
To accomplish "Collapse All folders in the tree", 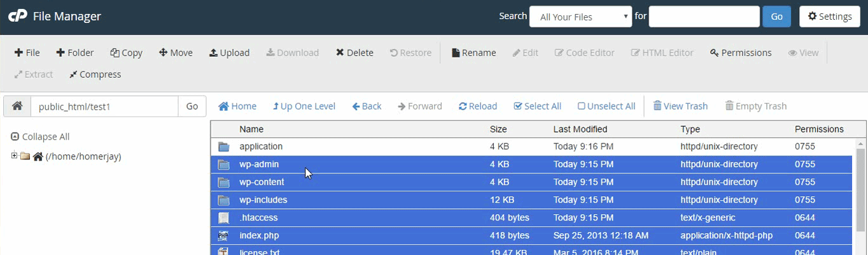I will [40, 137].
